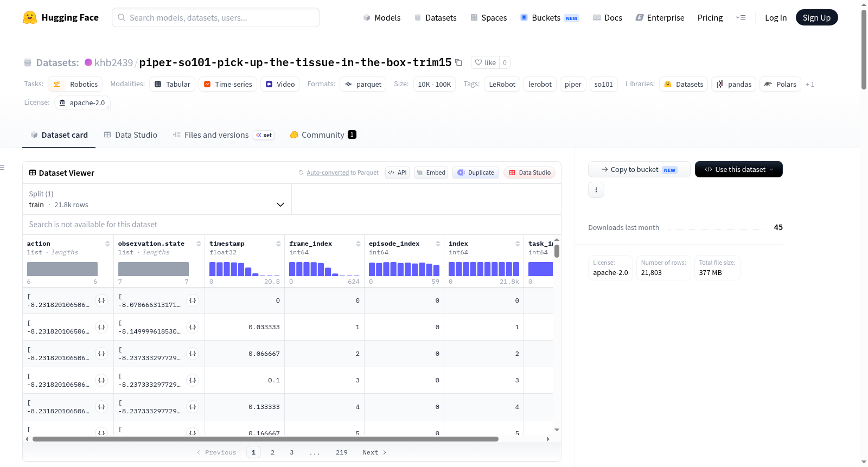This screenshot has width=868, height=467.
Task: Toggle the left sidebar hamburger icon
Action: 2,168
